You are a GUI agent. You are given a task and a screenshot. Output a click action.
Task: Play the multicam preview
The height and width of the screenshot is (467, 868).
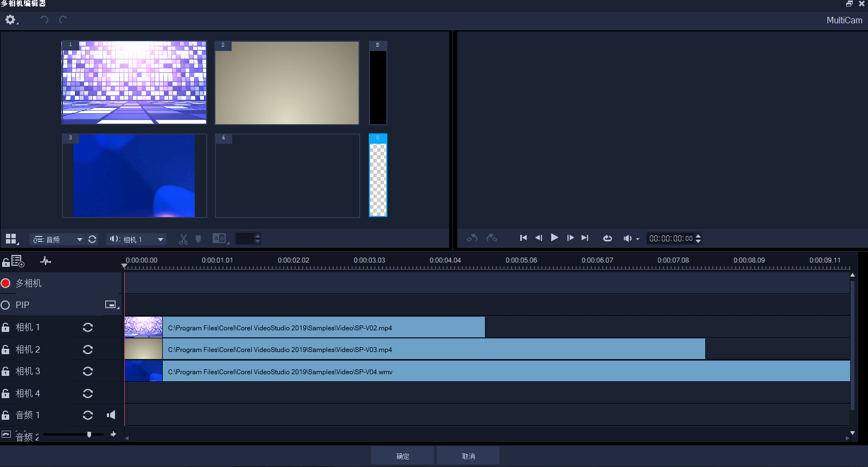click(554, 238)
